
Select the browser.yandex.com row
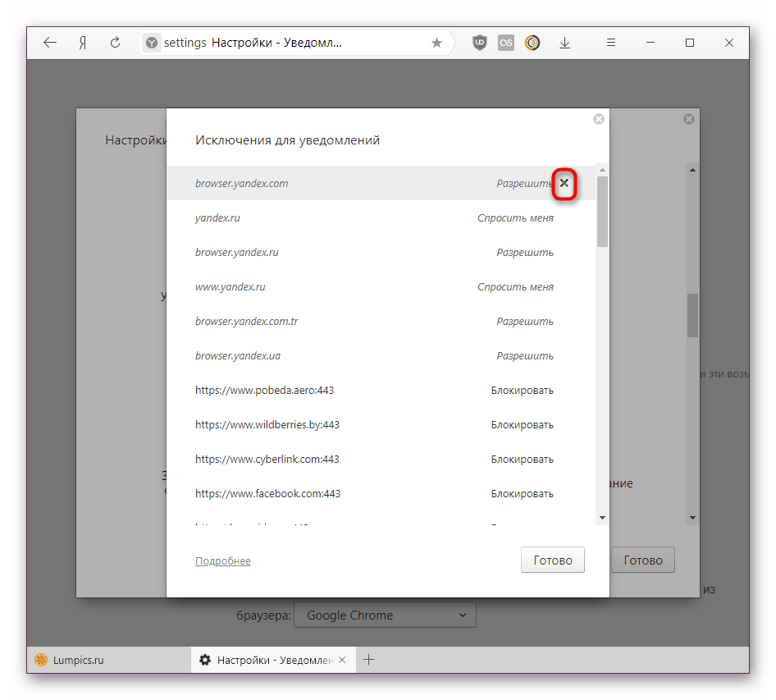tap(381, 183)
